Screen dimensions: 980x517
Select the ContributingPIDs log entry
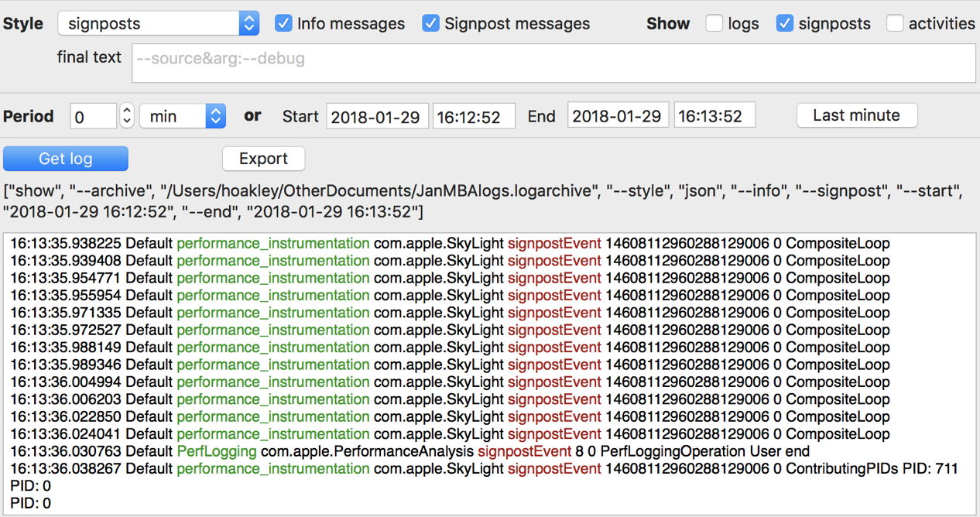(x=484, y=468)
